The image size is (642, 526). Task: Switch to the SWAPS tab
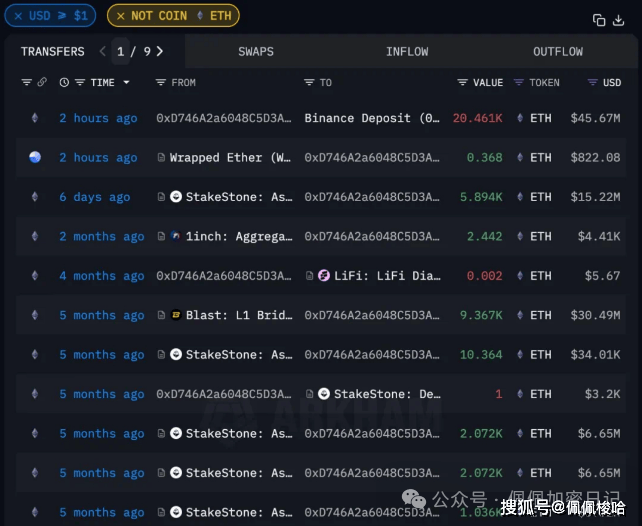[x=256, y=52]
